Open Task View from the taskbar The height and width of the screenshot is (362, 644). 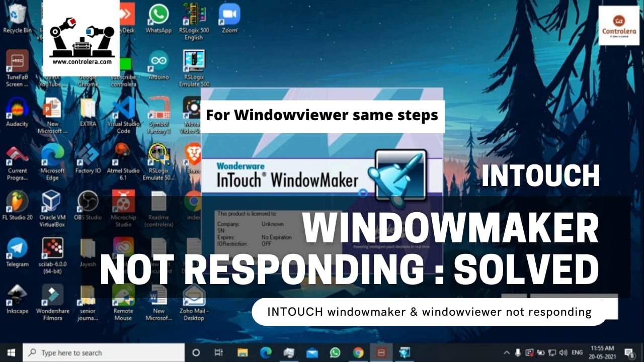[x=219, y=352]
